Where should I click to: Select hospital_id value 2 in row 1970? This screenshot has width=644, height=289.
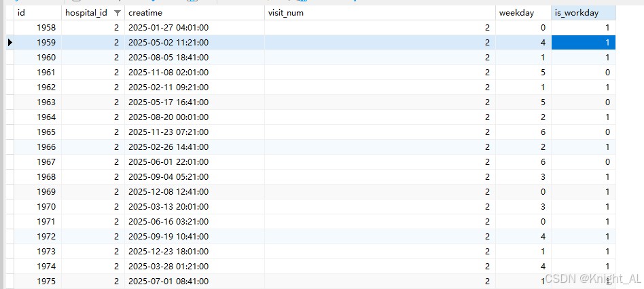tap(93, 207)
